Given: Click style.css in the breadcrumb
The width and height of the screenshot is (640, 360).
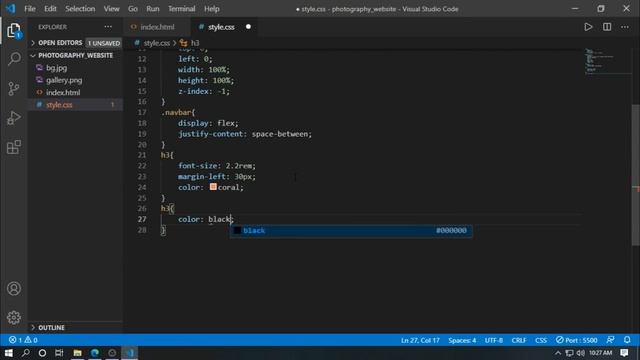Looking at the screenshot, I should [x=156, y=43].
